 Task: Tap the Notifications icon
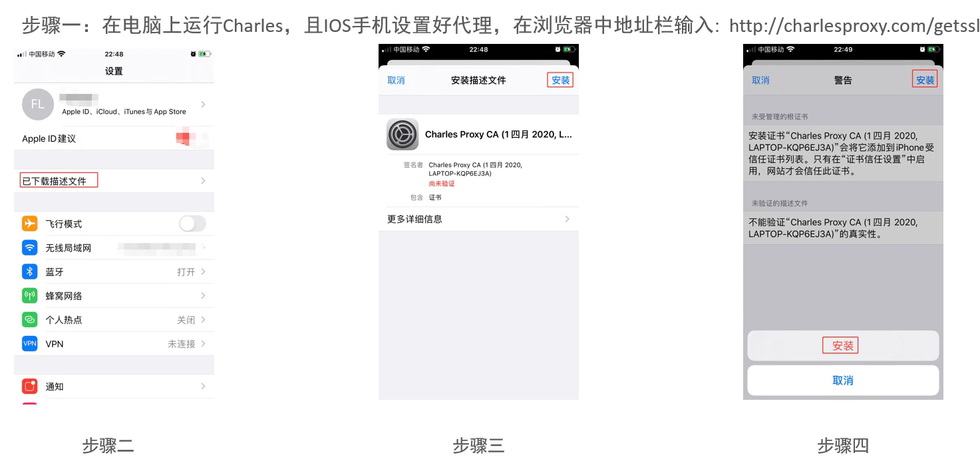click(x=30, y=386)
